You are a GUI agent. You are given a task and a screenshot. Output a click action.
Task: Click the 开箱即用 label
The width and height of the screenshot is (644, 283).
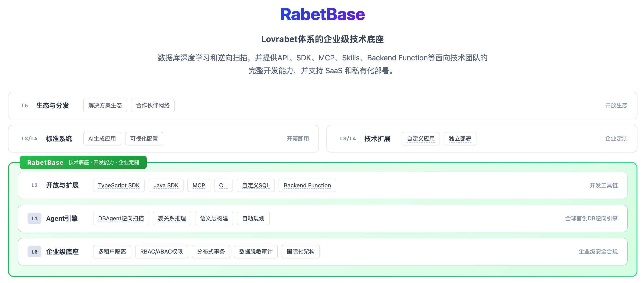298,139
